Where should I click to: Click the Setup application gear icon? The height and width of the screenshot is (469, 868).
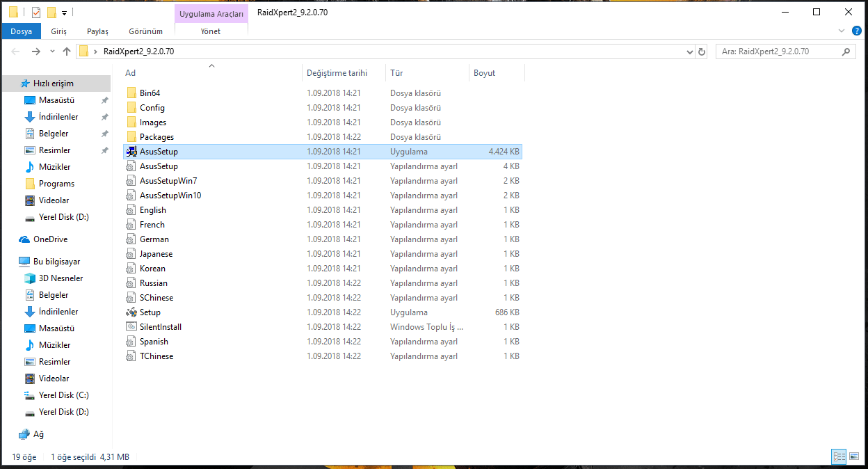[x=131, y=312]
